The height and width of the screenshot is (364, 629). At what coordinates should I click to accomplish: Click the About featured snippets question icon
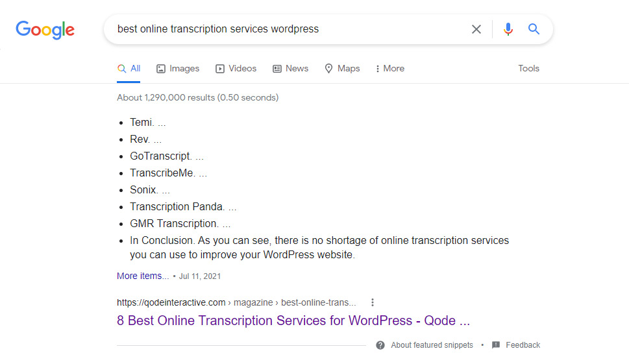point(380,345)
